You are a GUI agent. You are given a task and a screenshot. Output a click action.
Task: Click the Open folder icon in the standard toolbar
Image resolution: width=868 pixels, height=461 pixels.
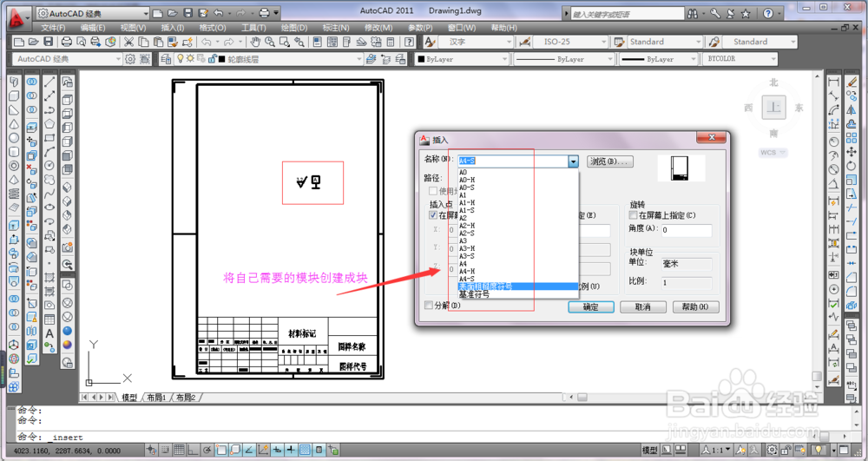(x=33, y=42)
